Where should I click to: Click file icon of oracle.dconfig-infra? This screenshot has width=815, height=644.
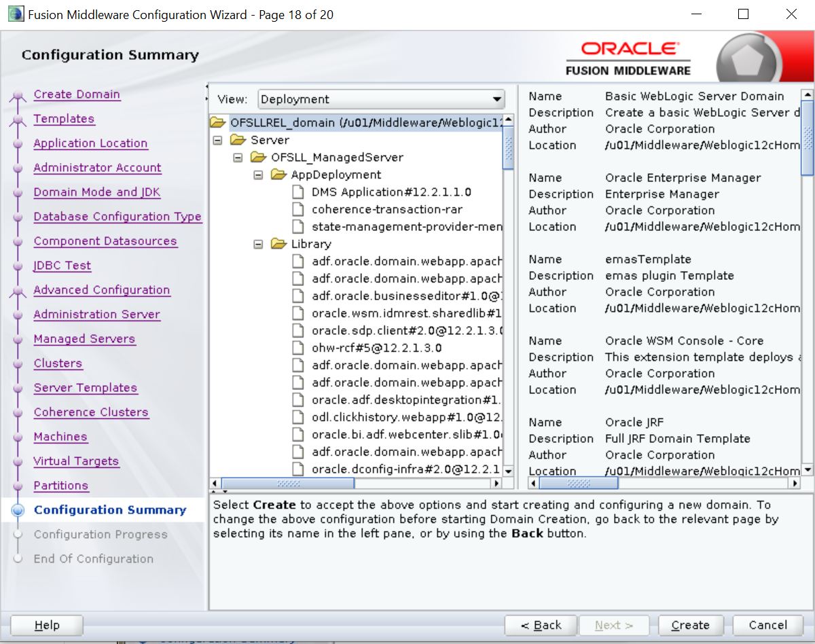tap(297, 469)
